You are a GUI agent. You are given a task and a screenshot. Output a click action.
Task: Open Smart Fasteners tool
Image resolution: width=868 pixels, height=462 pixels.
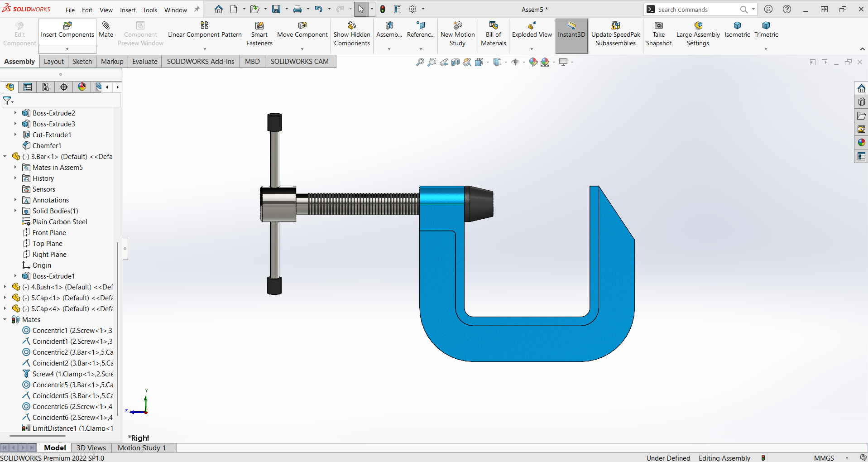click(x=259, y=34)
